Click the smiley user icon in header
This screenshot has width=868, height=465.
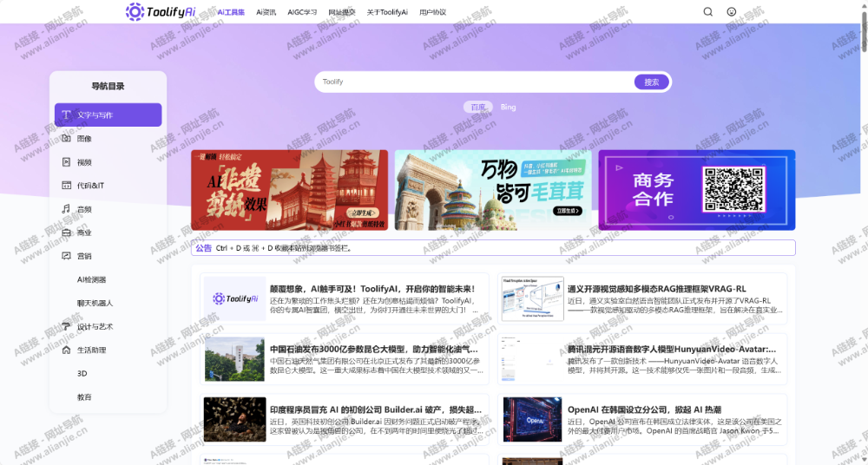pyautogui.click(x=731, y=11)
